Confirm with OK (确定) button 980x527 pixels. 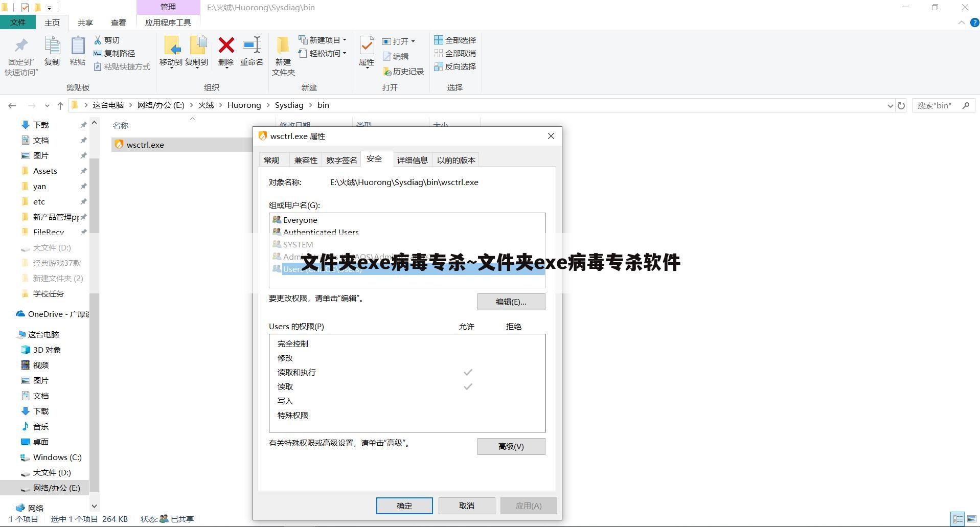(404, 506)
